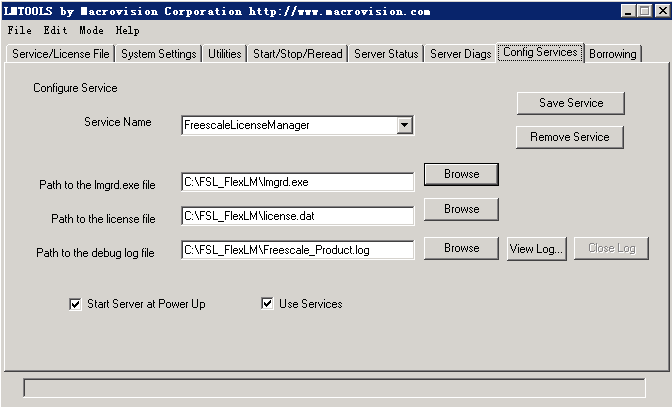The width and height of the screenshot is (672, 407).
Task: Click the Close Log button
Action: point(611,248)
